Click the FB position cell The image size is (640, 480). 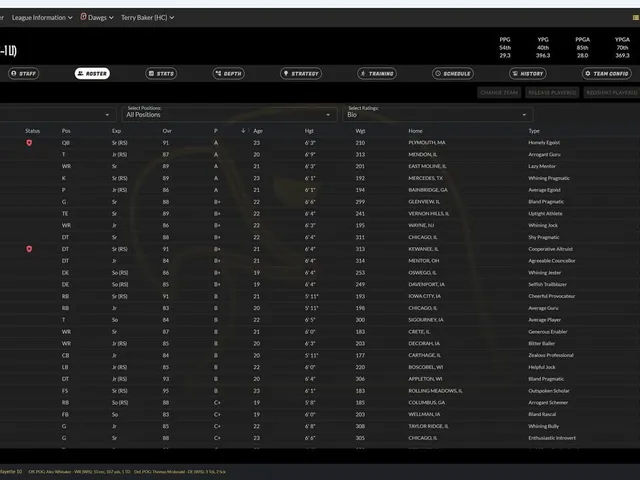click(65, 414)
